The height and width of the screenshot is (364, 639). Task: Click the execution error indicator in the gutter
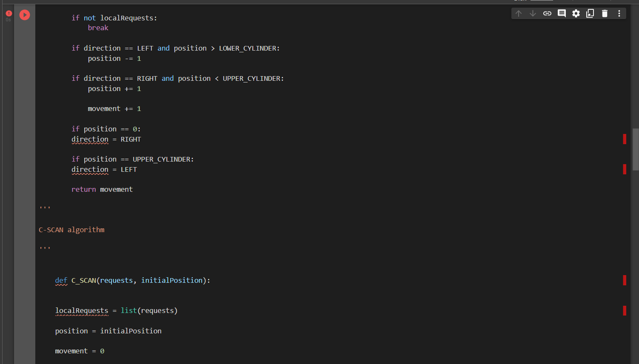[x=8, y=14]
